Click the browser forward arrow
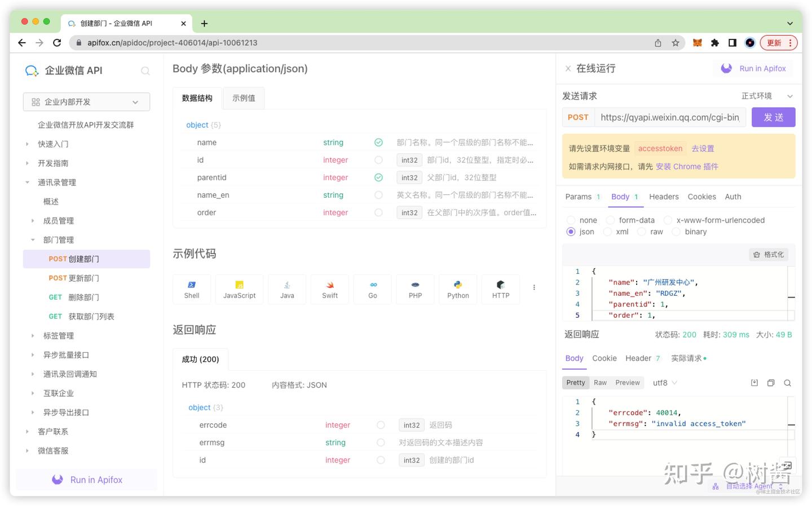Screen dimensions: 812x506 pos(39,43)
